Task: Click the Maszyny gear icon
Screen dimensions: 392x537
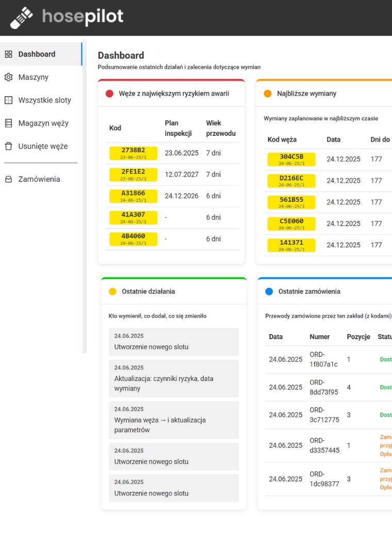Action: pos(8,77)
